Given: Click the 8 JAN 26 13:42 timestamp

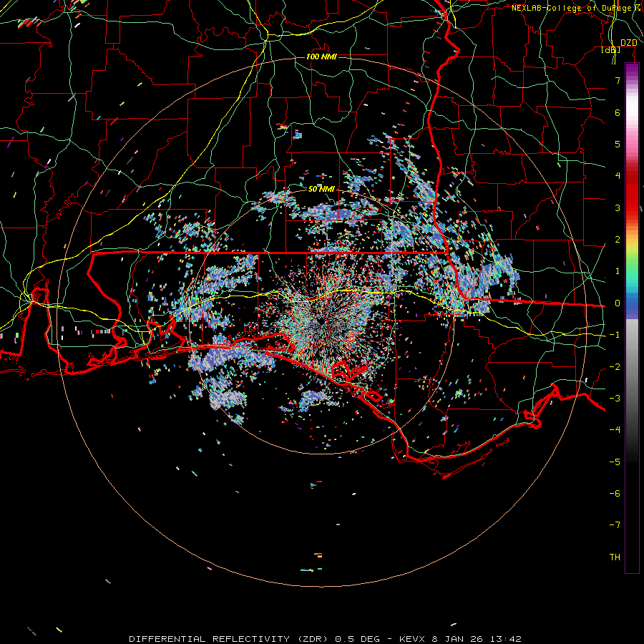Looking at the screenshot, I should [x=477, y=639].
